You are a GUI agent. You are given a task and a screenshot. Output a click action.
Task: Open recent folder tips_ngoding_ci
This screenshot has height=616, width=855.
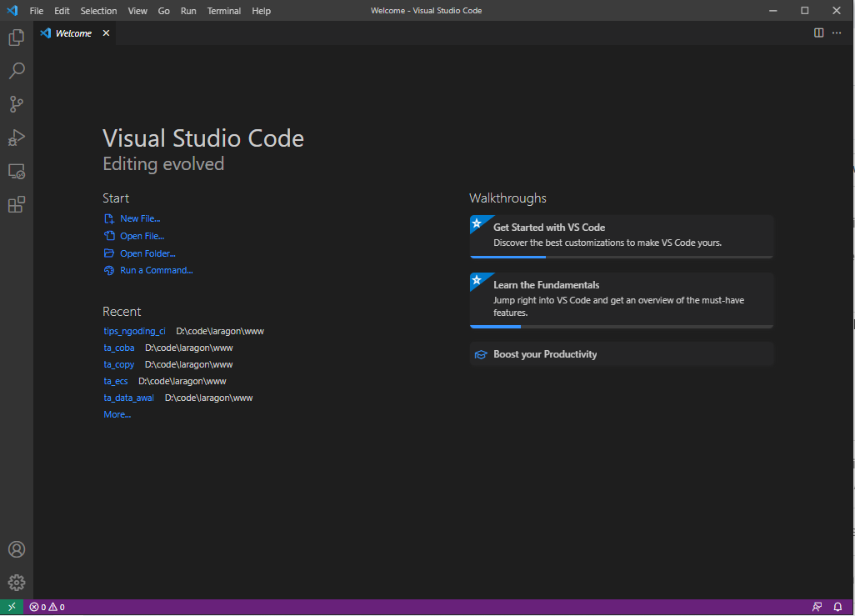coord(134,331)
